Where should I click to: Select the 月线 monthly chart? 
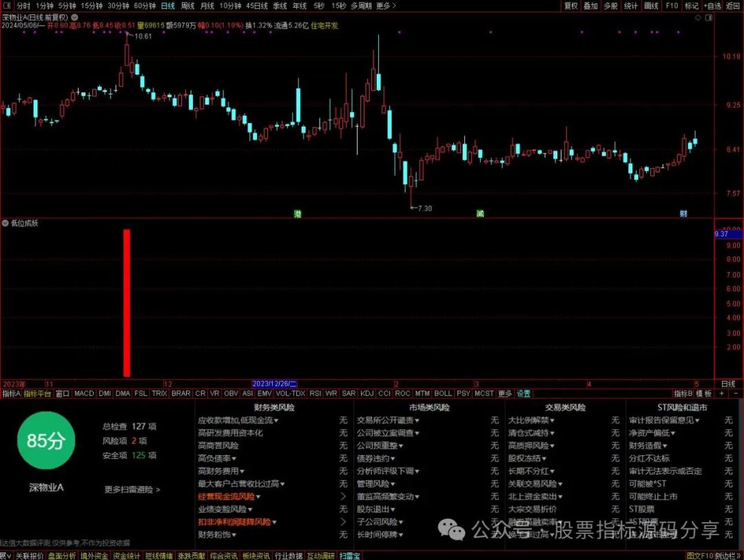(x=207, y=6)
